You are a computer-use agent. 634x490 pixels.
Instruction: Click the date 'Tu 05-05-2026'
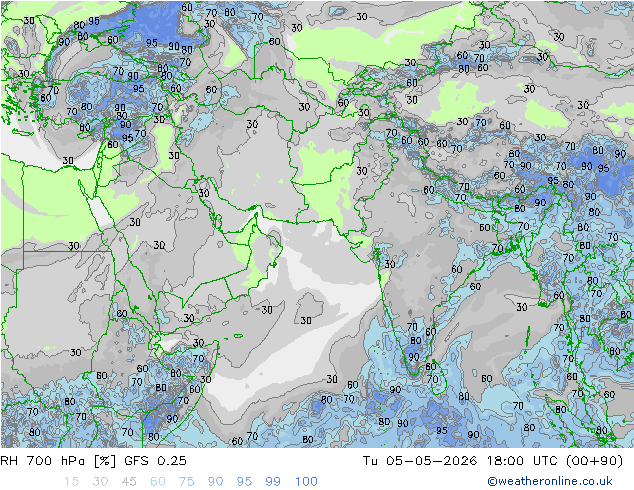pyautogui.click(x=420, y=461)
